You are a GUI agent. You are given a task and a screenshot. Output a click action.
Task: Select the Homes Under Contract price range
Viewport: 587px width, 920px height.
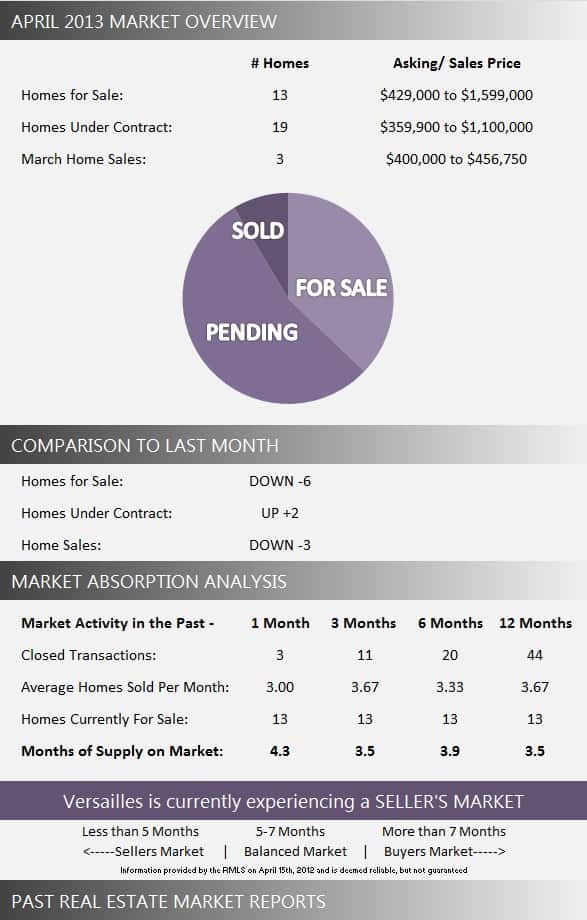click(456, 127)
